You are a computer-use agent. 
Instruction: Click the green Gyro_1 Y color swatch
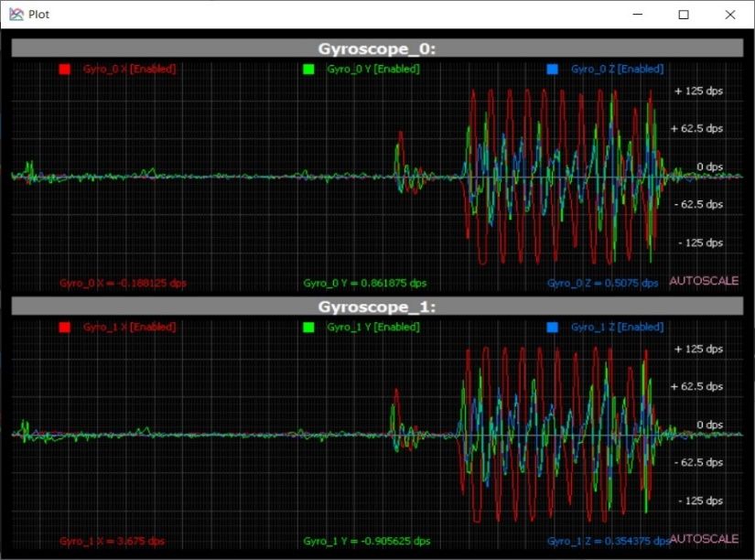(x=308, y=328)
